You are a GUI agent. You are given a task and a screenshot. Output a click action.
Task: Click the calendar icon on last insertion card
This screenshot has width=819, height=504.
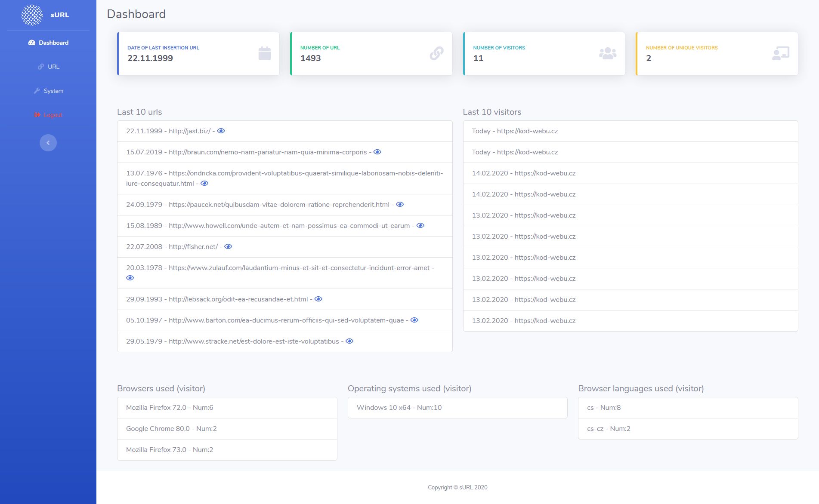pos(264,53)
